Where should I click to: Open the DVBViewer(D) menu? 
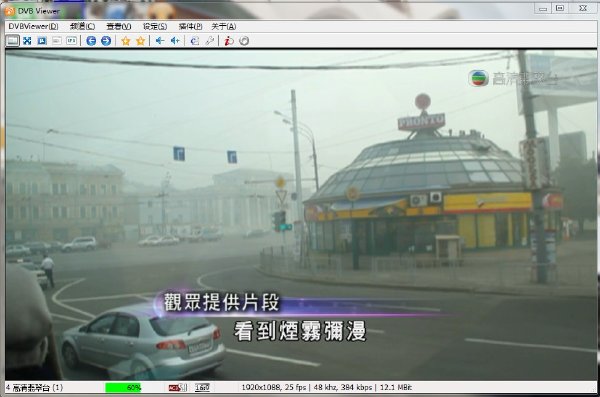click(x=33, y=26)
